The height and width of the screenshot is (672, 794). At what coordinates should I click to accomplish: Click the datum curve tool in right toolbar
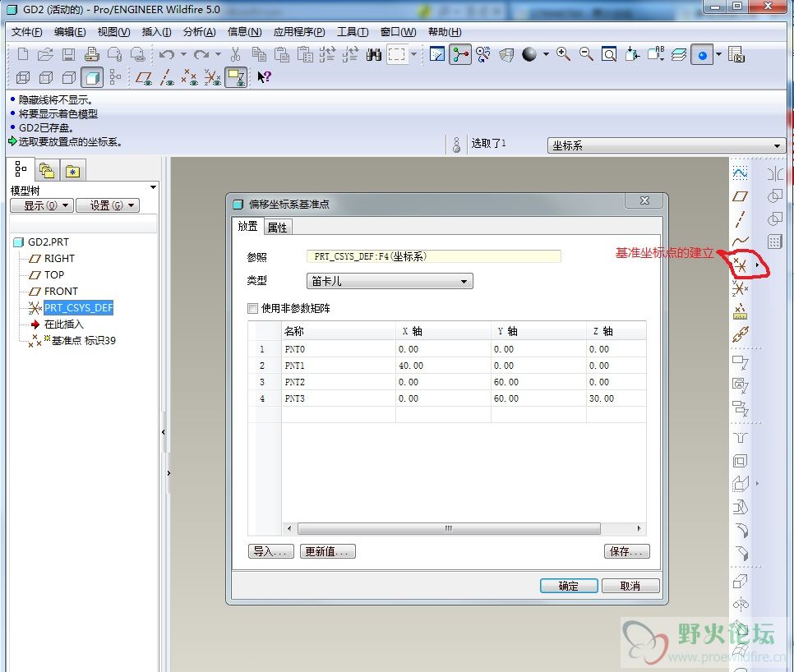point(741,242)
